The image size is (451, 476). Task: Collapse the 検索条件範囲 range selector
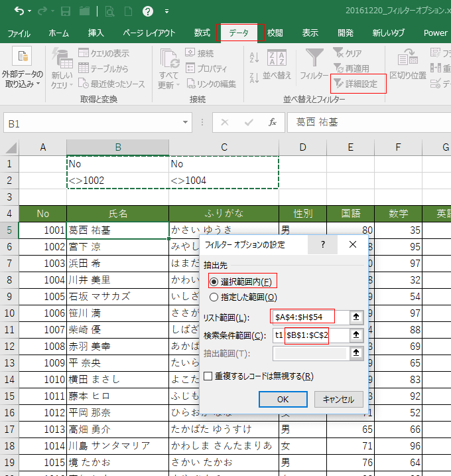coord(356,336)
